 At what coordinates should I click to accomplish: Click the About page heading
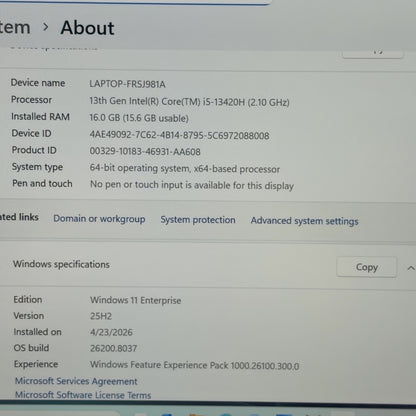(x=87, y=28)
